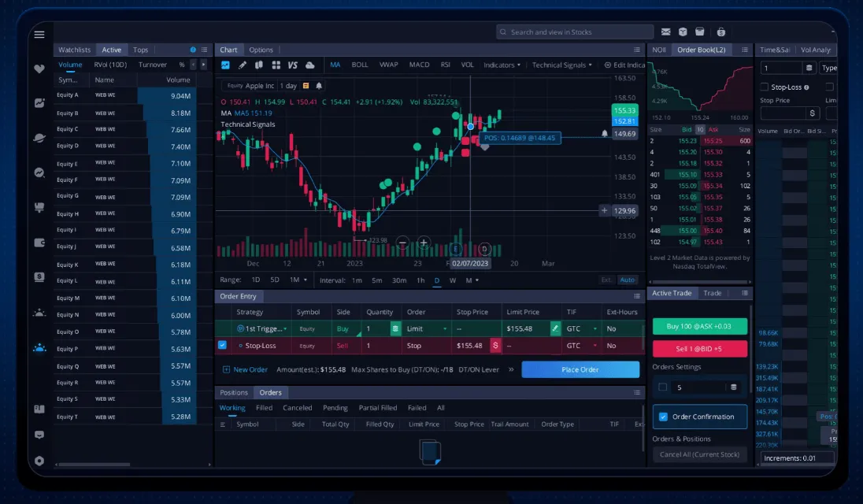
Task: Open the Chart panel menu icon
Action: click(637, 50)
